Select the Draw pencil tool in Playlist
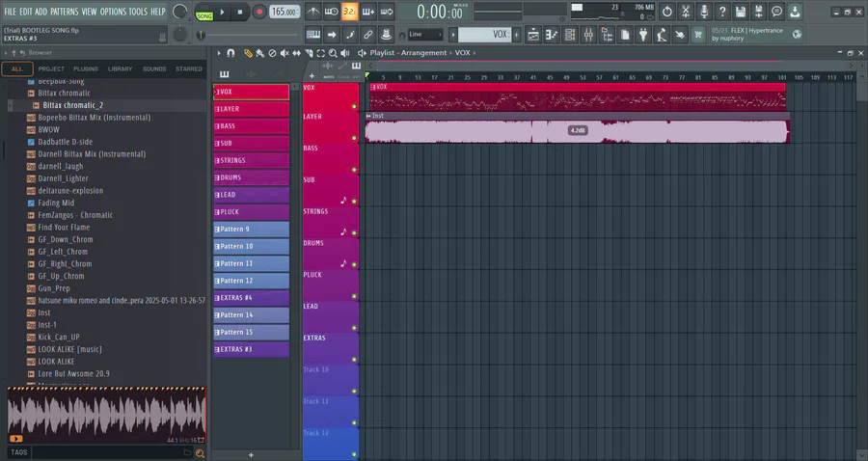 click(248, 53)
